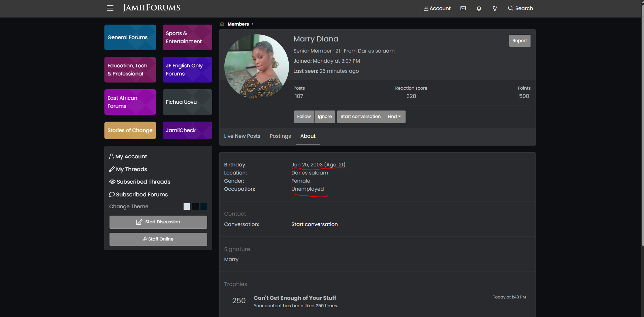Click the 'Can't Get Enough of Your Stuff' trophy
Screen dimensions: 644x317
[295, 298]
